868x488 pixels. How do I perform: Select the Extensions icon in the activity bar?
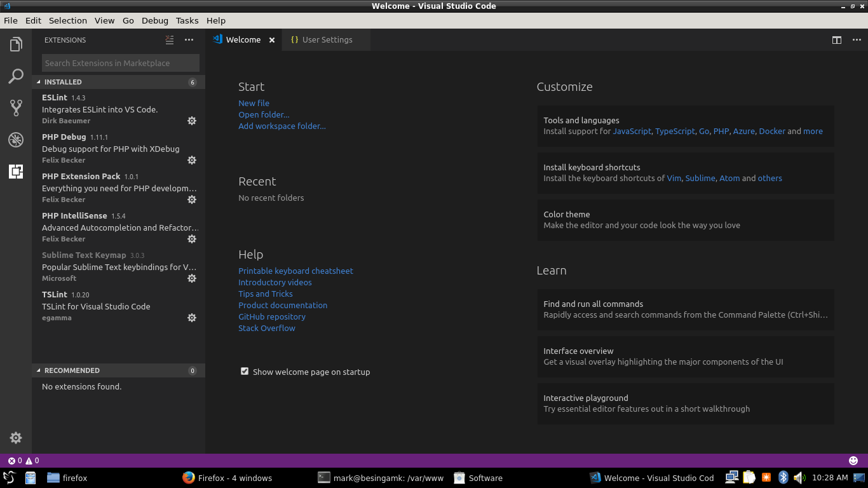tap(16, 172)
